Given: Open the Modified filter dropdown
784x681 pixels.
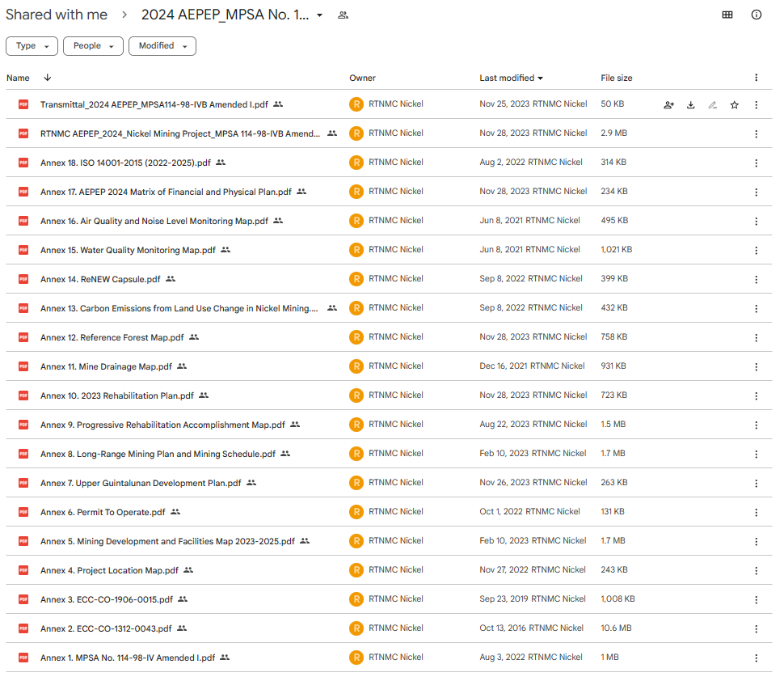Looking at the screenshot, I should click(162, 46).
